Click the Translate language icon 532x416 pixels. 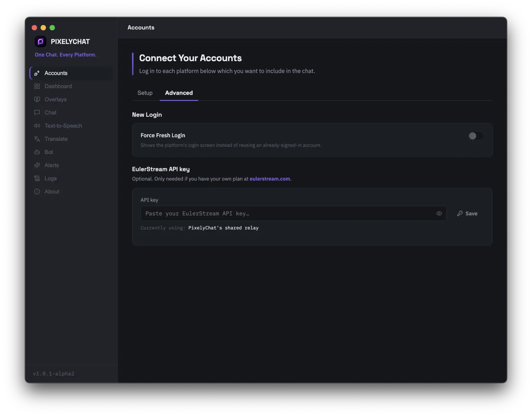pyautogui.click(x=37, y=139)
